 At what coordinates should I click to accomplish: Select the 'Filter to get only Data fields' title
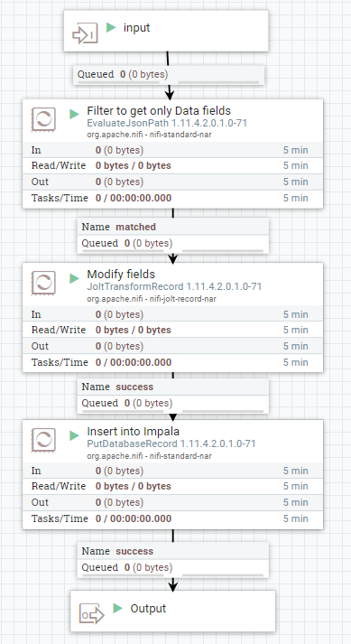159,111
